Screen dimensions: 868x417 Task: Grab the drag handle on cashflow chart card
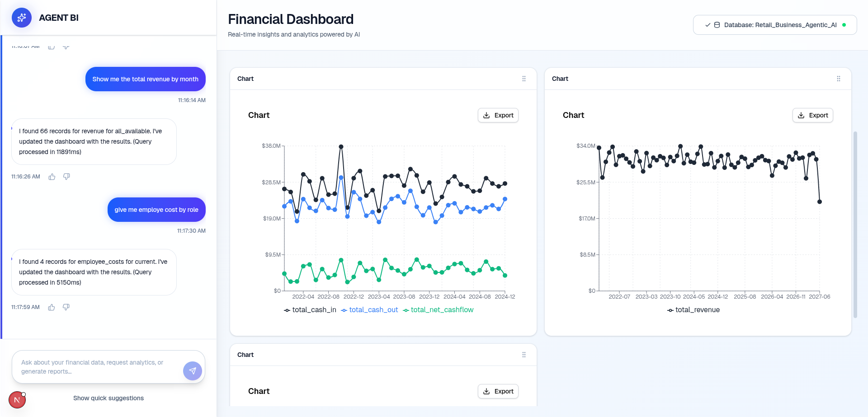click(524, 79)
